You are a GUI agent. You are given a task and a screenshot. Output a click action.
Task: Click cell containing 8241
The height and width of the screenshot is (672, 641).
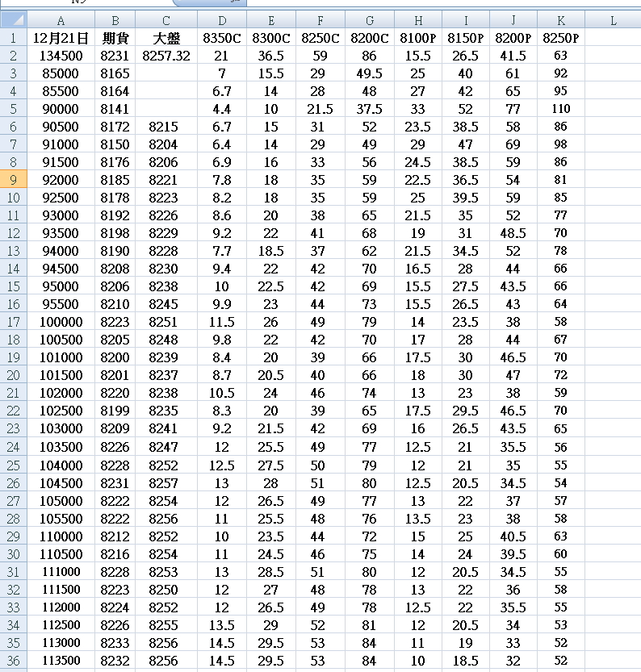coord(166,428)
